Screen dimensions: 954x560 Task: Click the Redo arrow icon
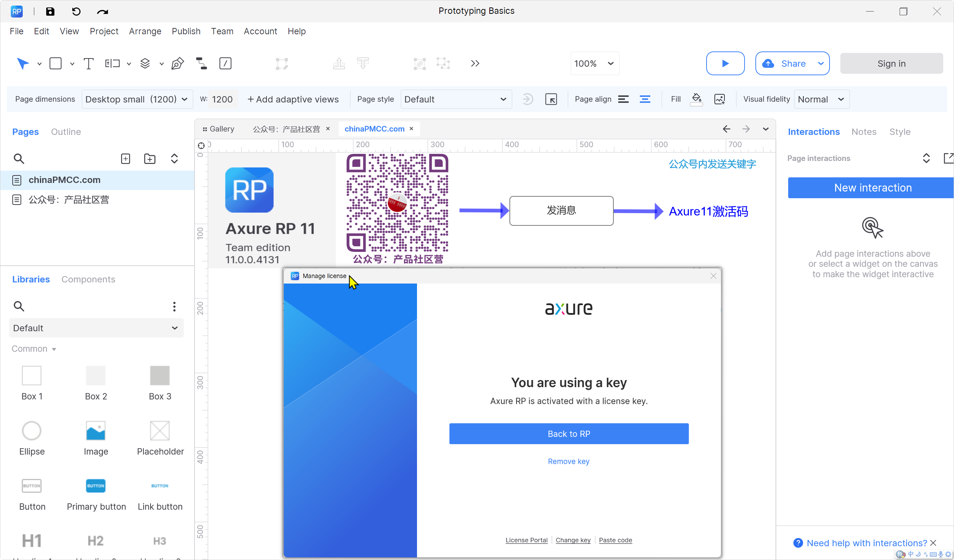tap(102, 12)
